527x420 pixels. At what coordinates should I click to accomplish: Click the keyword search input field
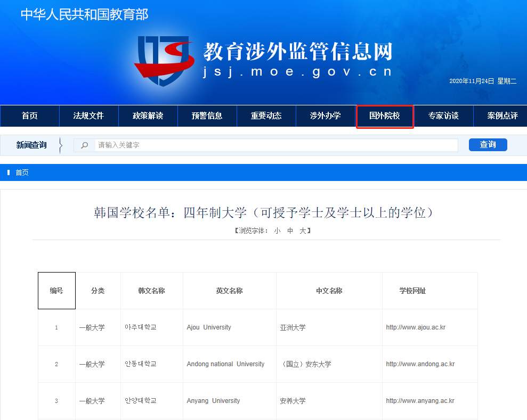tap(276, 145)
